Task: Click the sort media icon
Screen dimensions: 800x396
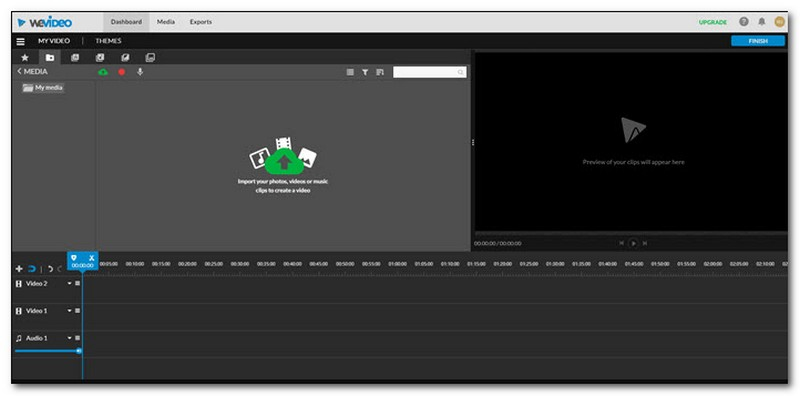Action: pos(380,72)
